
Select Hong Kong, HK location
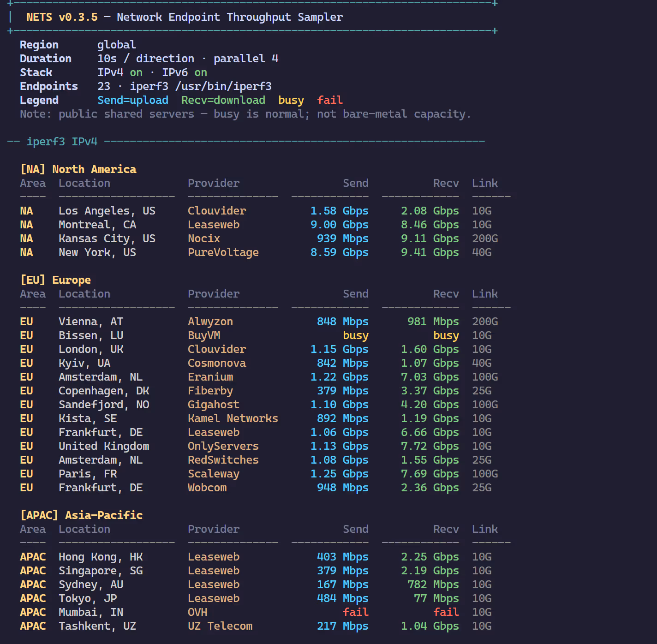(101, 557)
